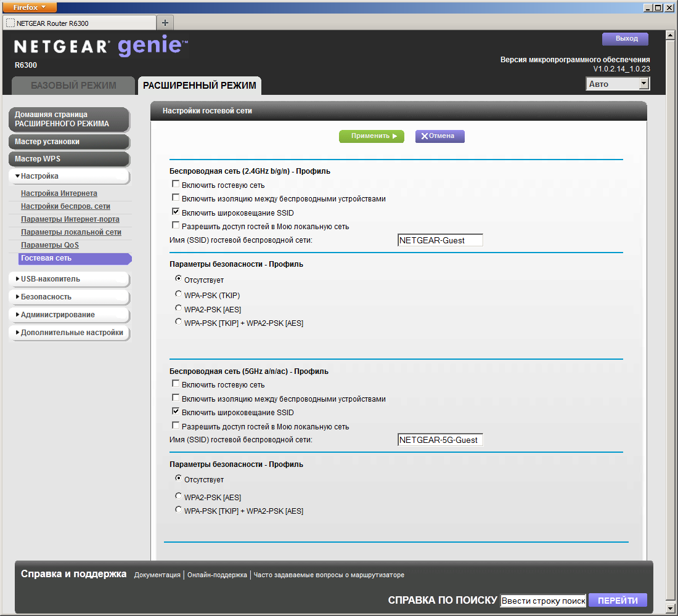
Task: Select Отсутствует security for 5GHz
Action: pyautogui.click(x=178, y=479)
